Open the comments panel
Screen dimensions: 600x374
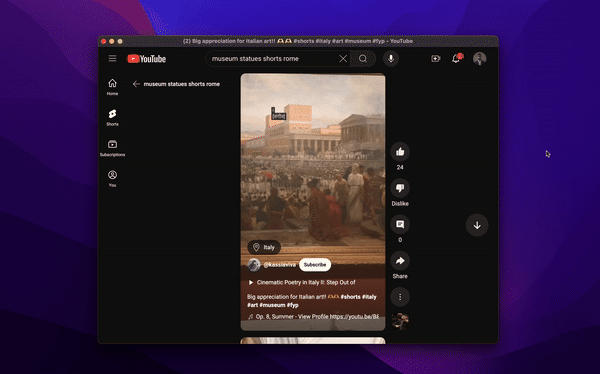pos(400,225)
